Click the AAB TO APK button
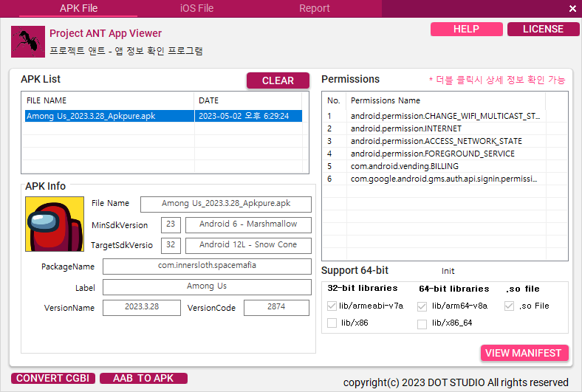Screen dimensions: 582x392 [x=143, y=378]
